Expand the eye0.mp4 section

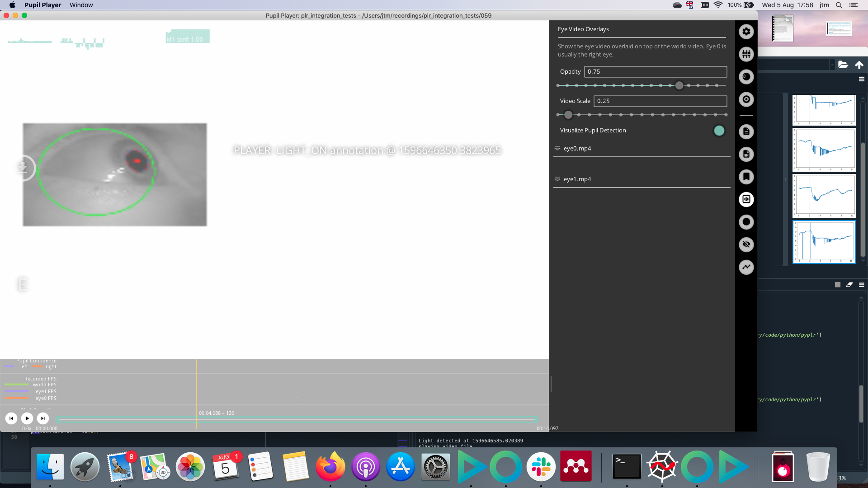point(642,148)
